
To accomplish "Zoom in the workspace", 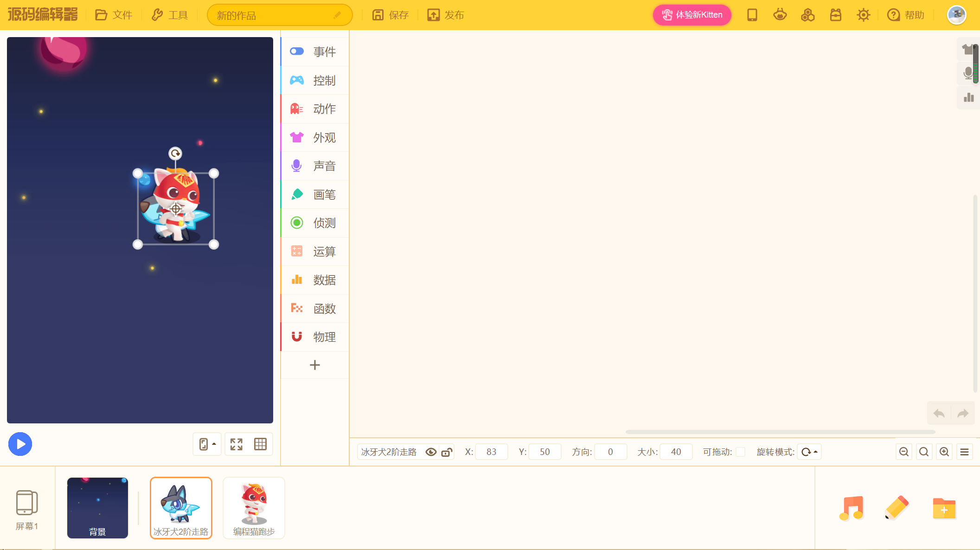I will (944, 452).
